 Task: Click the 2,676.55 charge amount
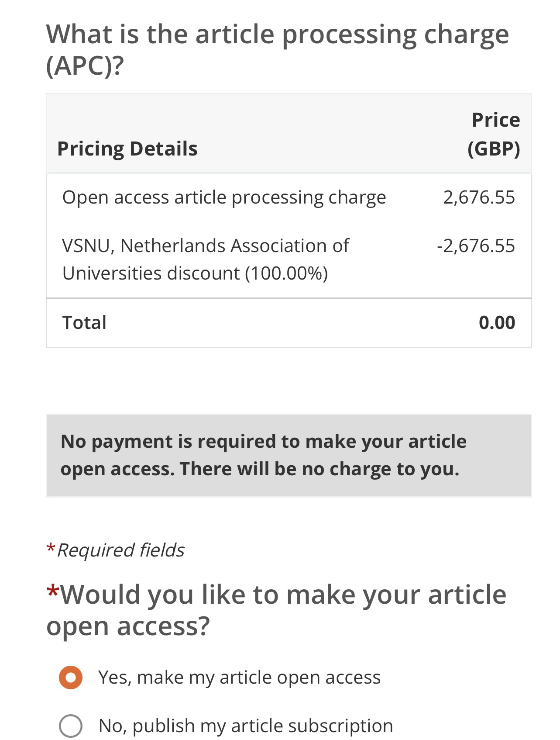479,197
